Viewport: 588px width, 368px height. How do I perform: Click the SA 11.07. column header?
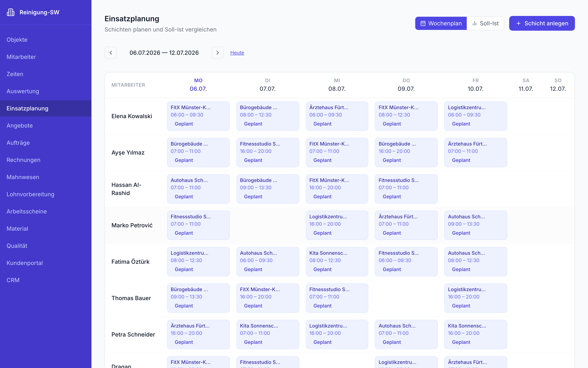[x=526, y=85]
